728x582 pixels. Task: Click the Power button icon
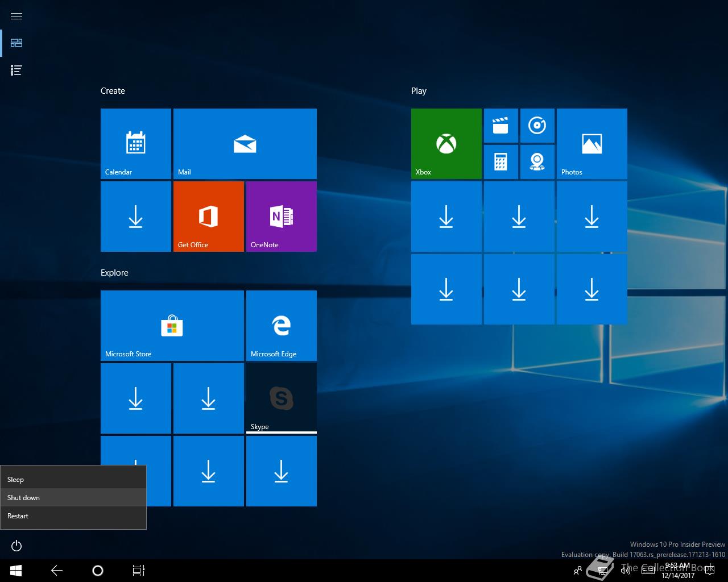point(16,546)
